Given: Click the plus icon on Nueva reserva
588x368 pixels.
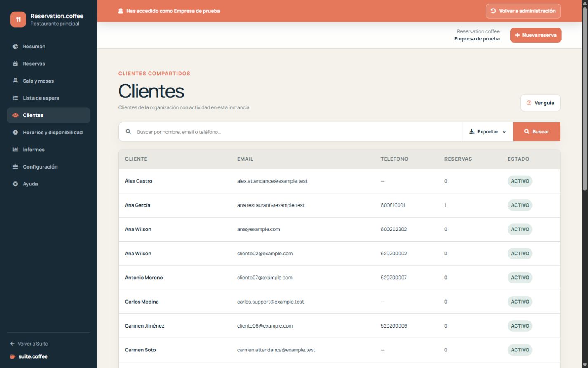Looking at the screenshot, I should [x=517, y=35].
